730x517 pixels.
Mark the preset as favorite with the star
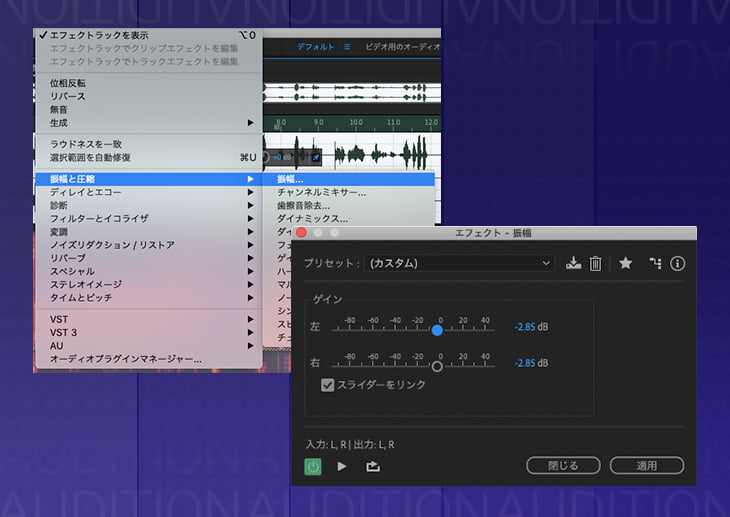tap(625, 263)
